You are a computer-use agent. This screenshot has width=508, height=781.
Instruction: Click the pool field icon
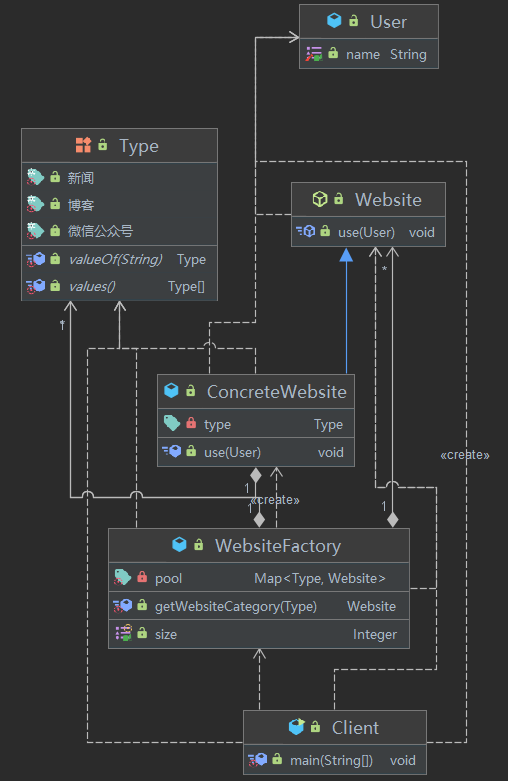pyautogui.click(x=123, y=577)
